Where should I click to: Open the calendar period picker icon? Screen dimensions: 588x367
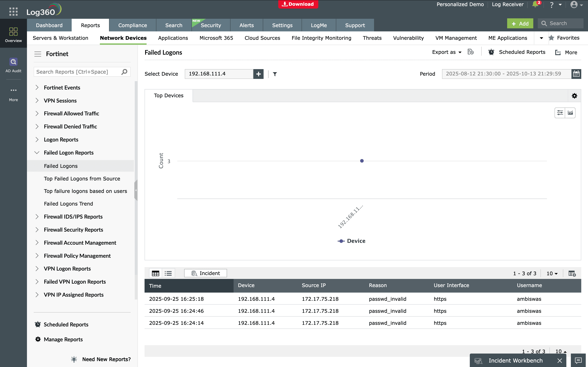click(x=576, y=74)
